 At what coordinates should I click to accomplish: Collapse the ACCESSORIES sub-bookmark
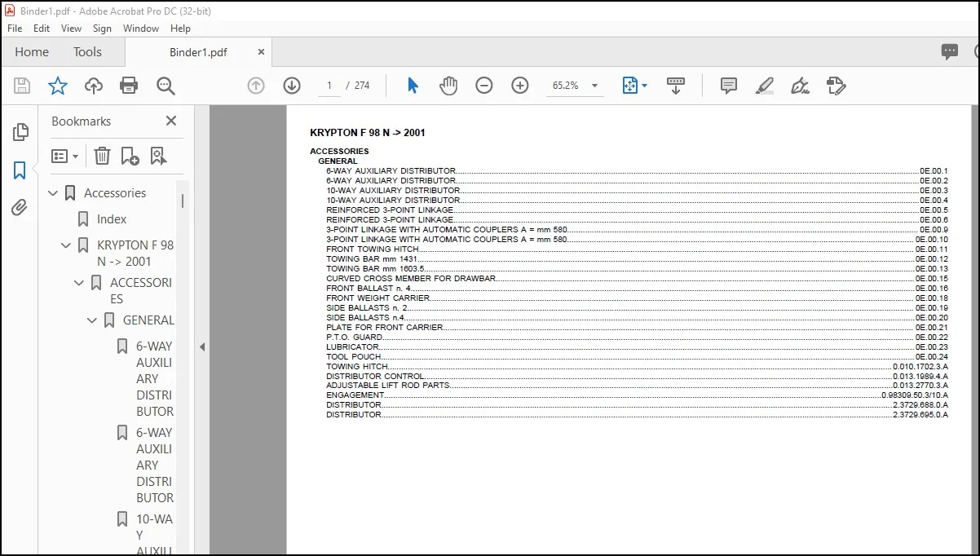pyautogui.click(x=79, y=283)
